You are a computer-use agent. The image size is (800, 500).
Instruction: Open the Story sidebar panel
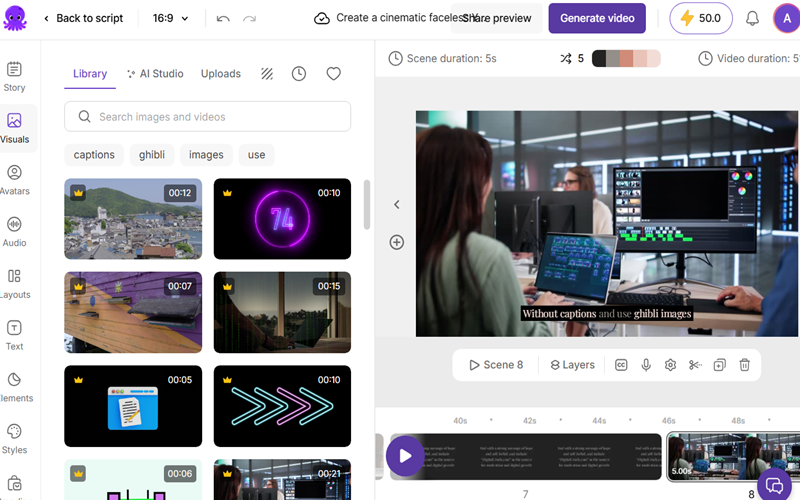14,77
